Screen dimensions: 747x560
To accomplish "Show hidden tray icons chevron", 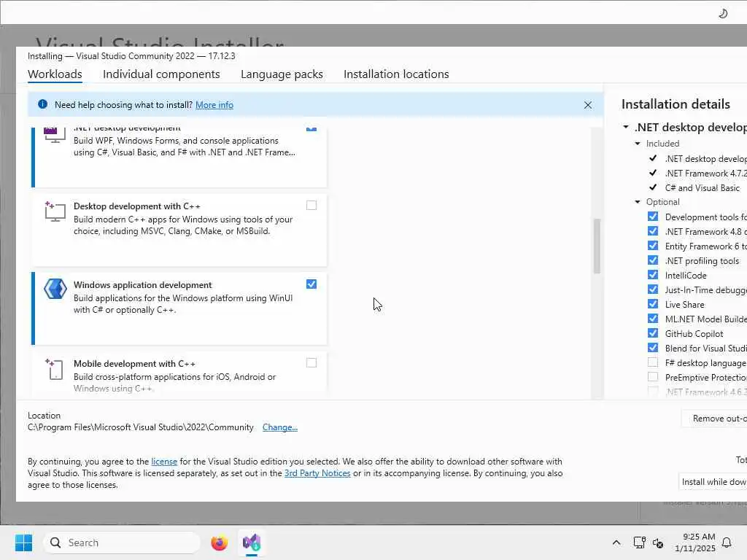I will point(616,542).
